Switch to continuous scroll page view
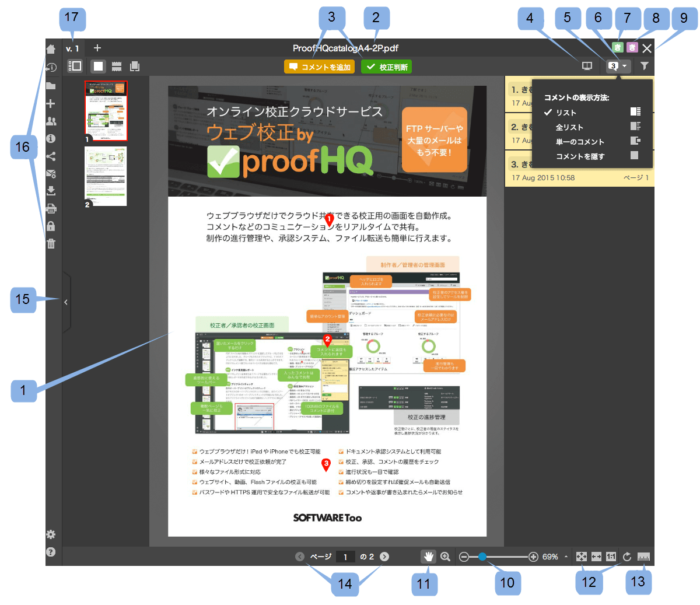 pyautogui.click(x=117, y=66)
